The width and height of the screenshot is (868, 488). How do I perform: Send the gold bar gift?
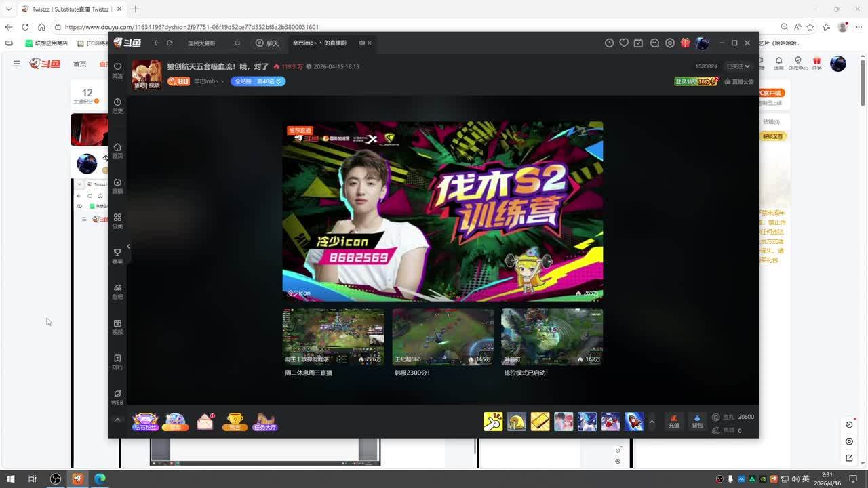540,421
